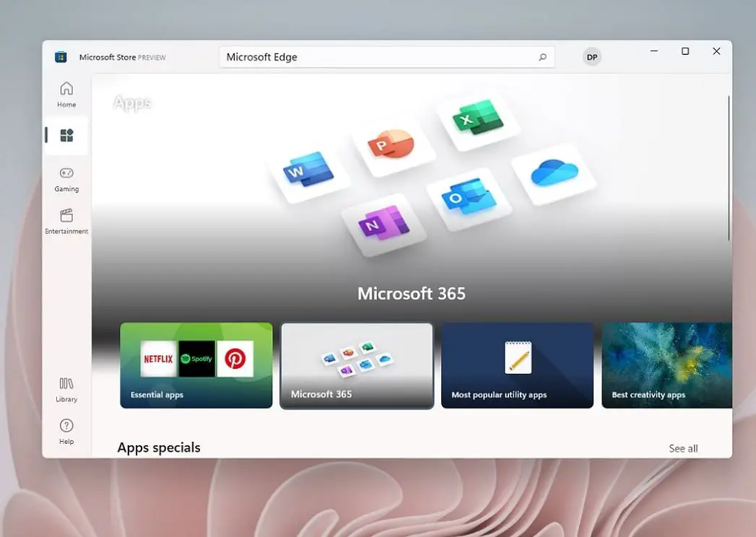Open the Library
Viewport: 756px width, 537px height.
coord(66,390)
